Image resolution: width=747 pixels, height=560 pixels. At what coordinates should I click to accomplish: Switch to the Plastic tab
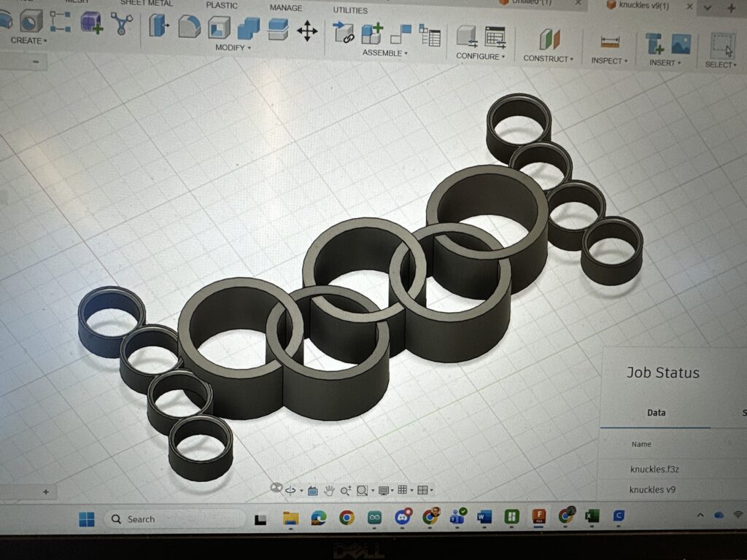pyautogui.click(x=221, y=5)
